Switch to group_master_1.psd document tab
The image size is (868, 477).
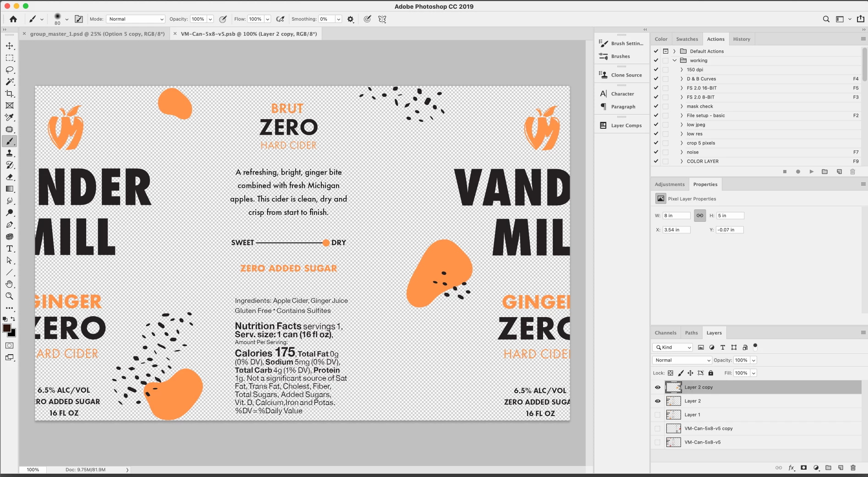[97, 33]
